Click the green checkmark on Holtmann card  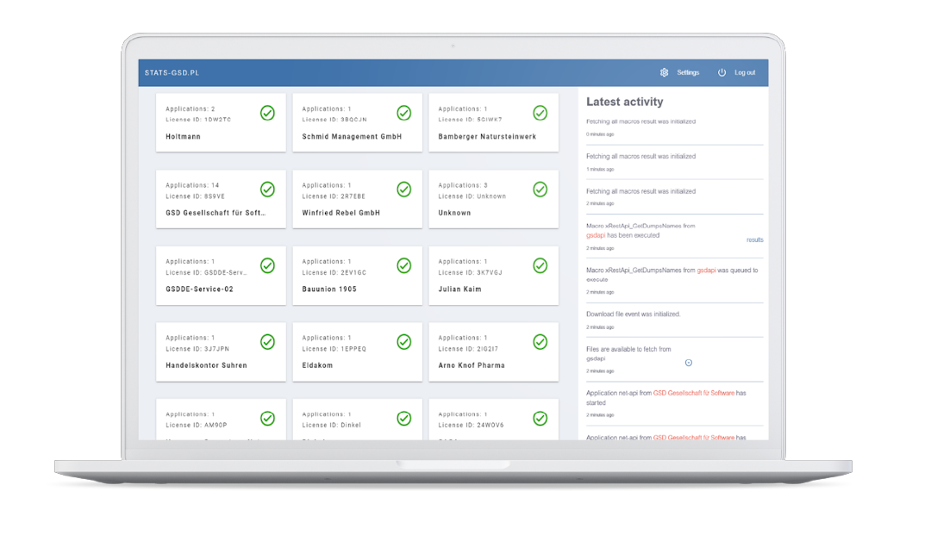(x=267, y=113)
